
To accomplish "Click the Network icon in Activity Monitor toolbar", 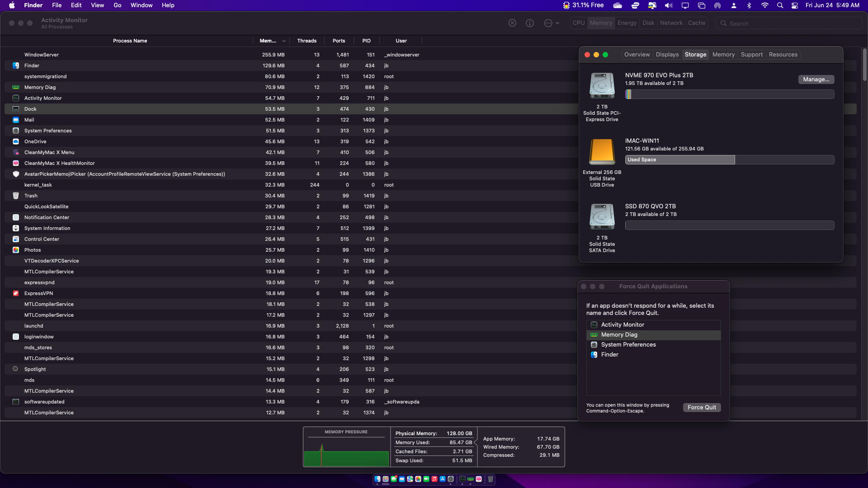I will click(671, 23).
